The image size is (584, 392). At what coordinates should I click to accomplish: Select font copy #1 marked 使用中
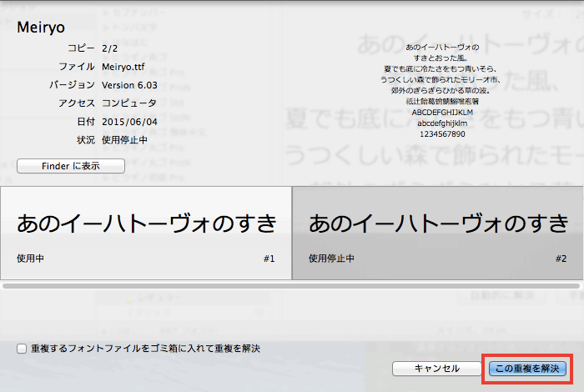146,233
